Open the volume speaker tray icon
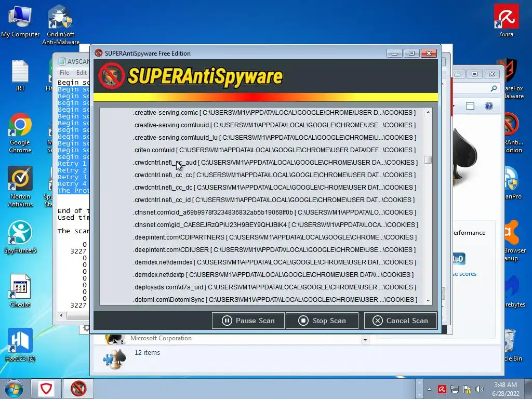 coord(479,389)
